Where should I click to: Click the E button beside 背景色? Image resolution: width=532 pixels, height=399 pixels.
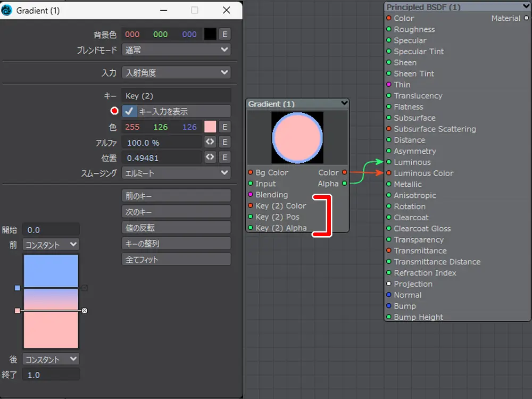coord(225,34)
